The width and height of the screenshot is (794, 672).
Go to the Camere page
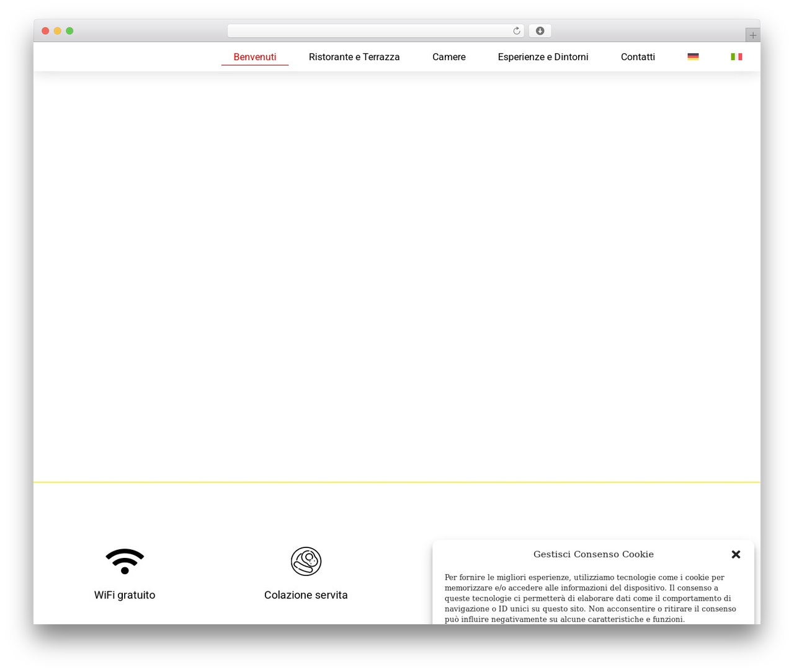coord(449,57)
